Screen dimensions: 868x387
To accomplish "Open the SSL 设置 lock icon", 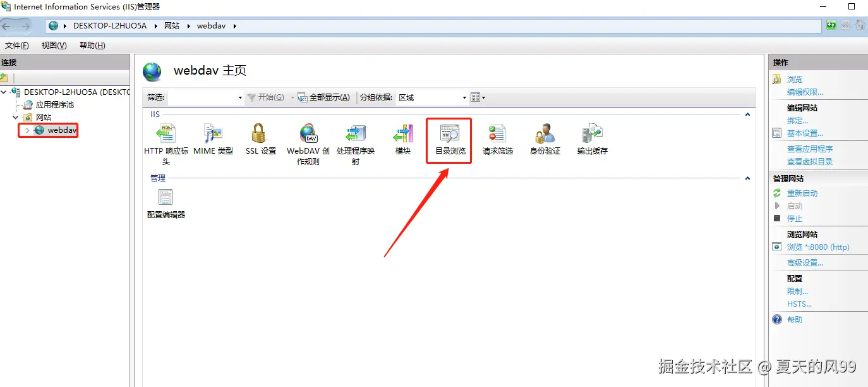I will [x=261, y=140].
